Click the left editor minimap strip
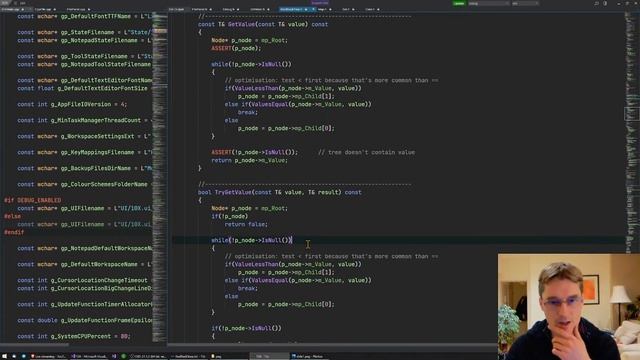The height and width of the screenshot is (360, 640). coord(160,178)
